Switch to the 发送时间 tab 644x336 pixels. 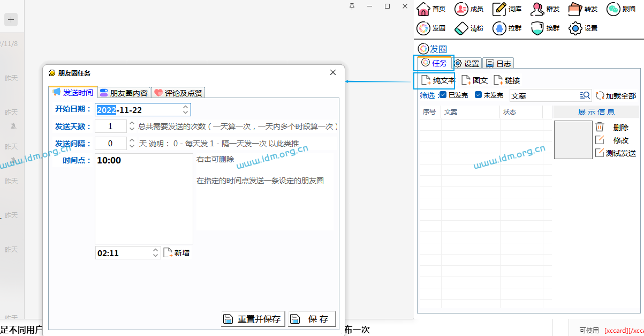(73, 92)
